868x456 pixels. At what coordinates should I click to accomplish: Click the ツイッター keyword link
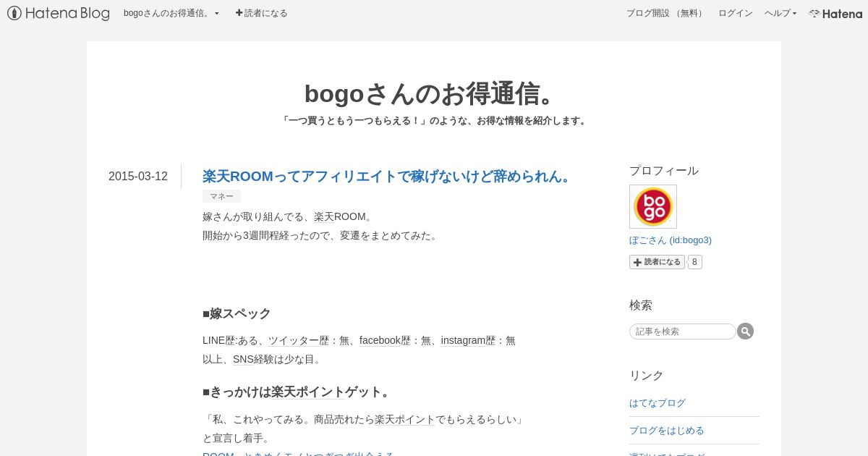[294, 340]
